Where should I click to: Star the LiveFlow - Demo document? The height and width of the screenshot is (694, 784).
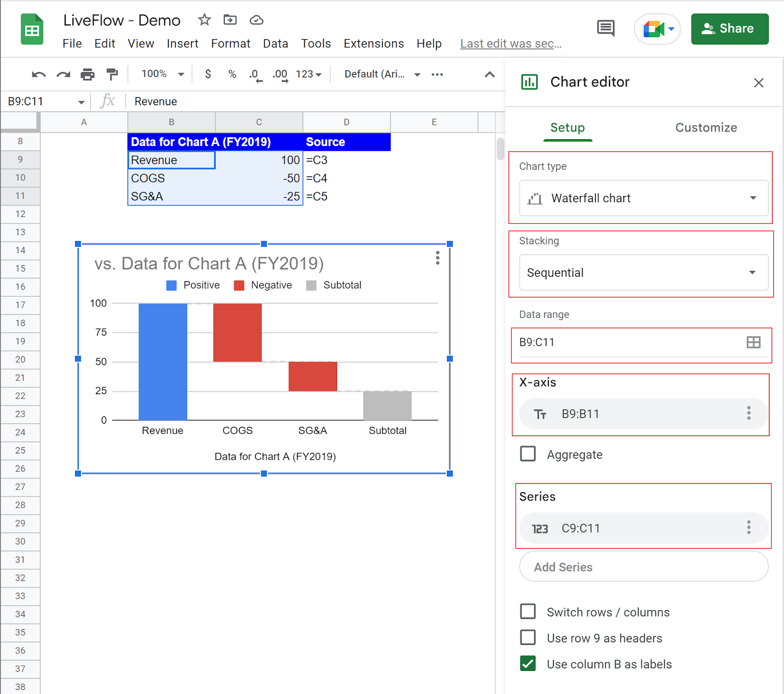click(x=204, y=20)
